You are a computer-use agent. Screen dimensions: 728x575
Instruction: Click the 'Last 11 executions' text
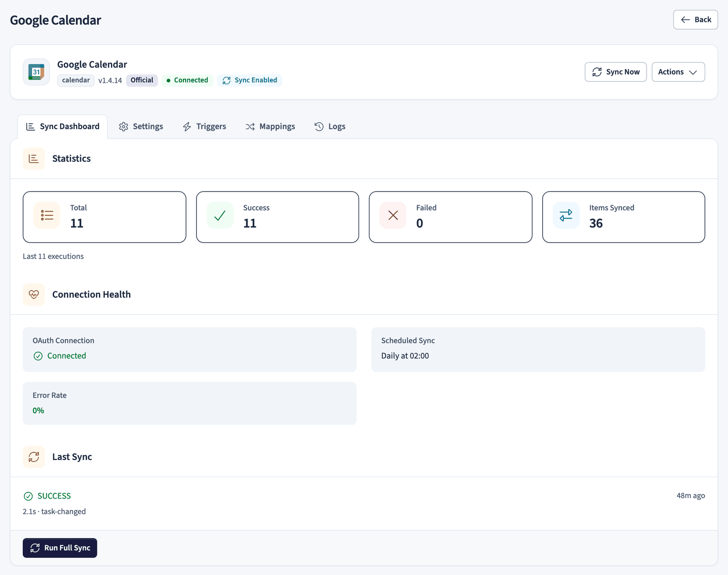pos(53,256)
